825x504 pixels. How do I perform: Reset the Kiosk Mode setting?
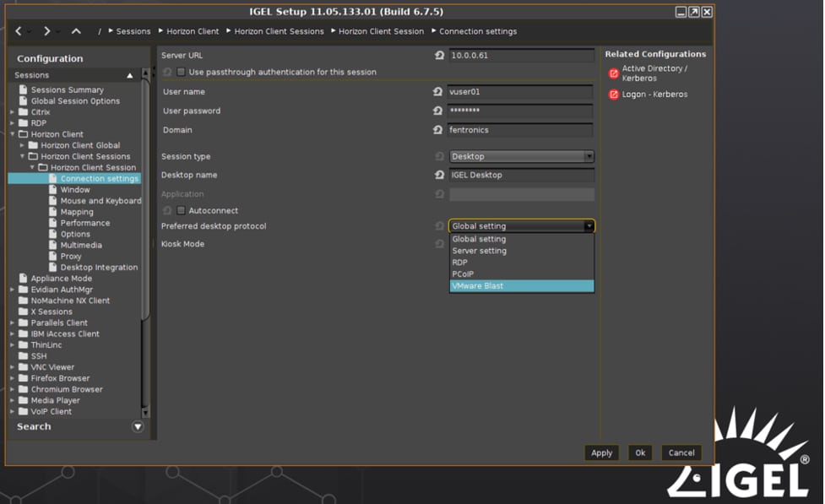[x=439, y=244]
